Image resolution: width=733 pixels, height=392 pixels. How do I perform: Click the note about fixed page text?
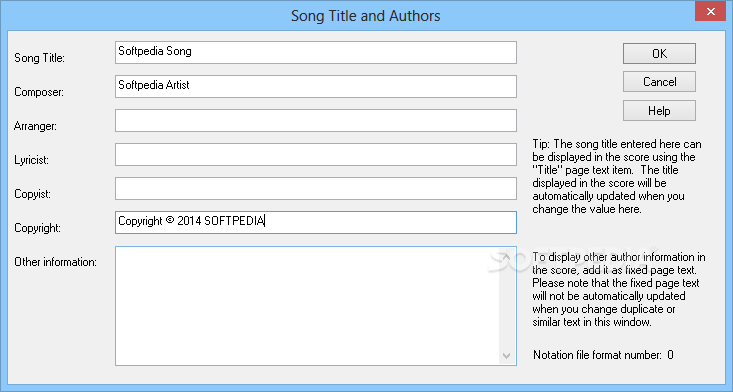tap(618, 290)
